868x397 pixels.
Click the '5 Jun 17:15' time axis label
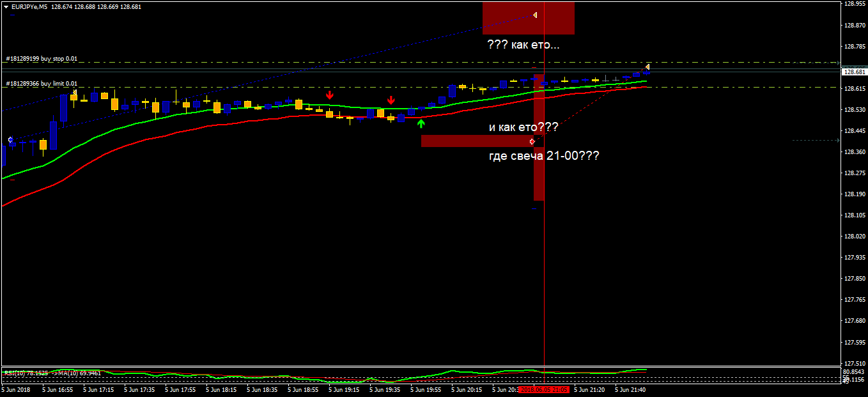click(x=98, y=389)
